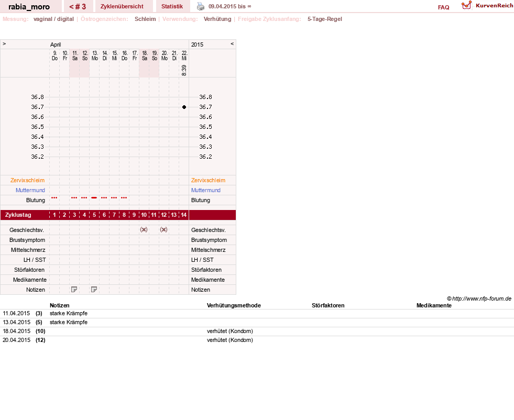Click the left Muttermund row label
This screenshot has width=514, height=420.
click(30, 190)
